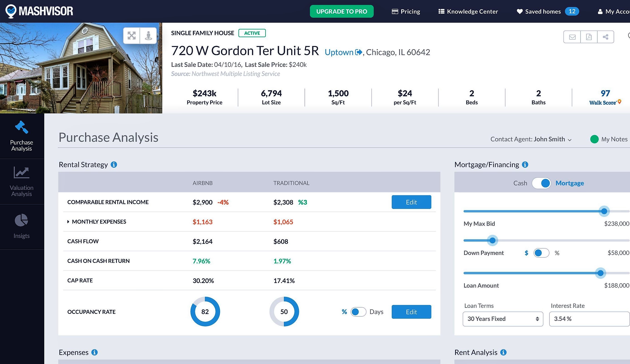The height and width of the screenshot is (364, 630).
Task: Click the Traditional rental income $2,308
Action: point(283,202)
